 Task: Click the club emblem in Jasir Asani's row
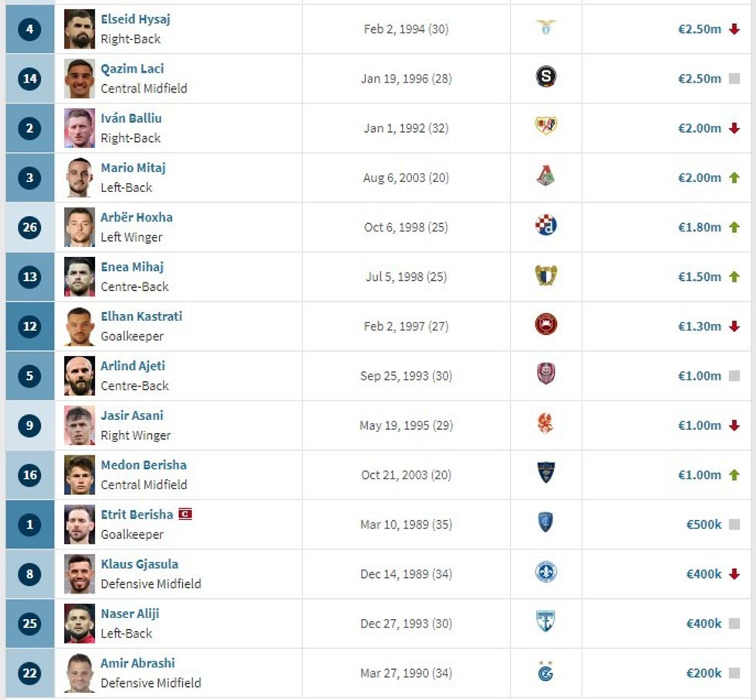pyautogui.click(x=545, y=424)
